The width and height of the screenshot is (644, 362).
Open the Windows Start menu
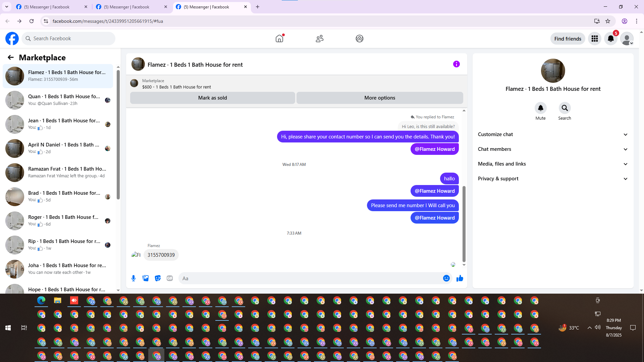8,328
